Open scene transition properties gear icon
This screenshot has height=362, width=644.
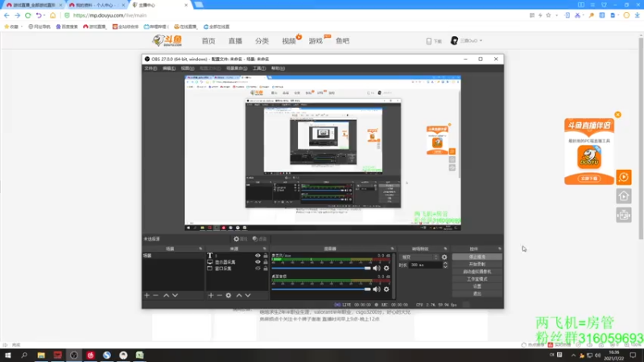click(x=444, y=257)
